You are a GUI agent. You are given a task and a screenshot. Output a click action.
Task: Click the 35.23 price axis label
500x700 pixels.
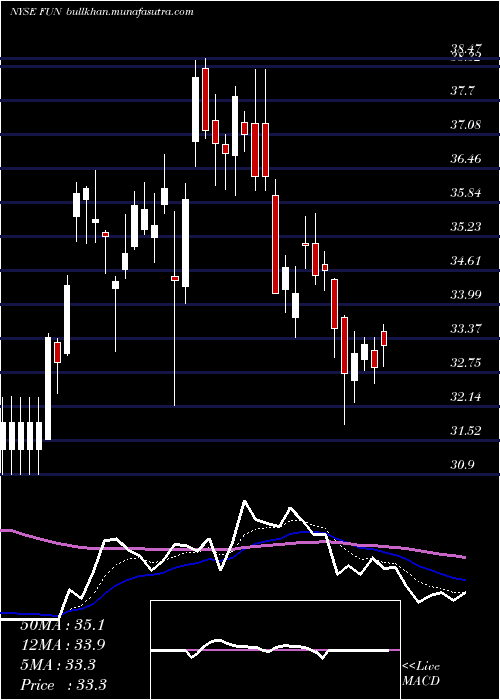click(x=465, y=227)
